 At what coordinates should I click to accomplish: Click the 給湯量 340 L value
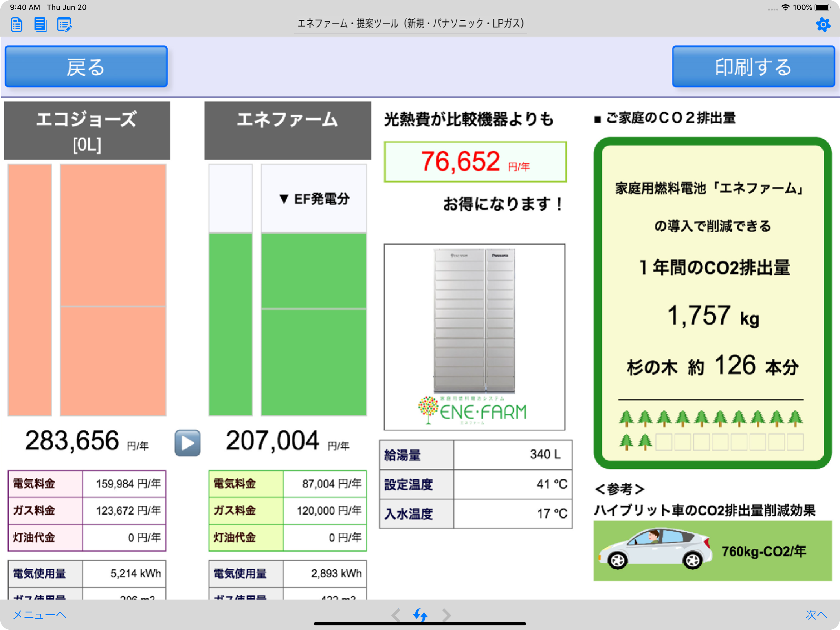(x=513, y=454)
